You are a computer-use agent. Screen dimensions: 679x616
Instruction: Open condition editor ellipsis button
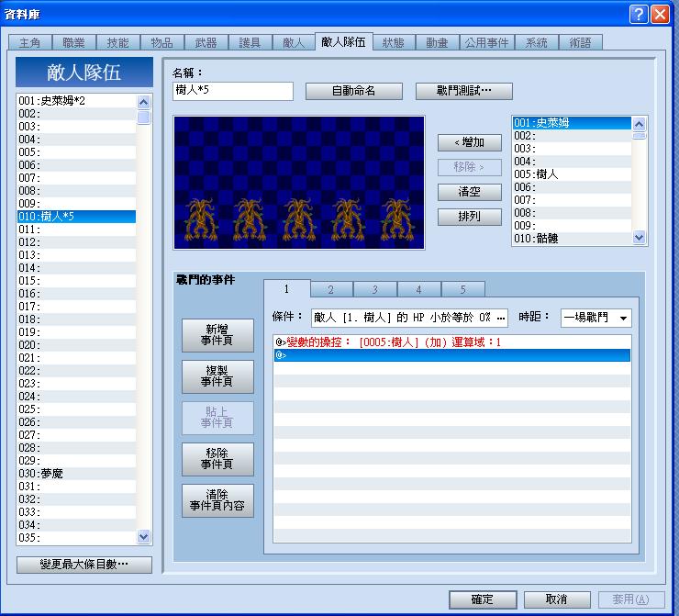(501, 318)
